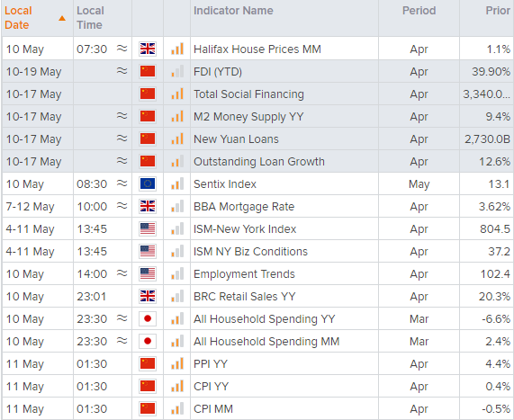Click the Japan flag for All Household Spending YY
The width and height of the screenshot is (514, 420).
click(148, 318)
